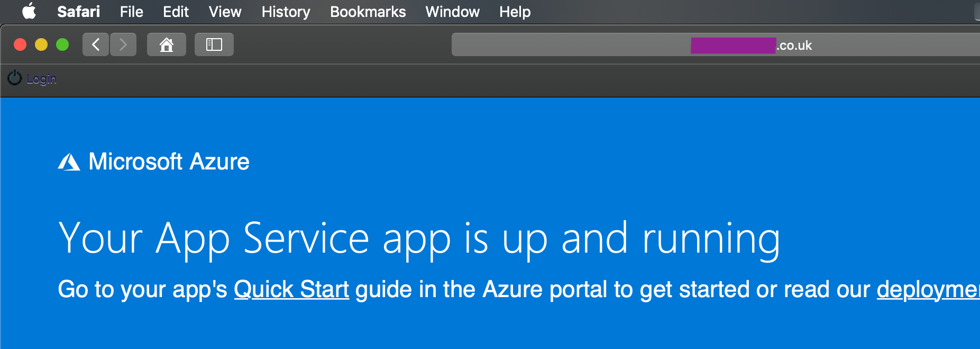Open the Apple menu
This screenshot has width=980, height=349.
pos(29,11)
